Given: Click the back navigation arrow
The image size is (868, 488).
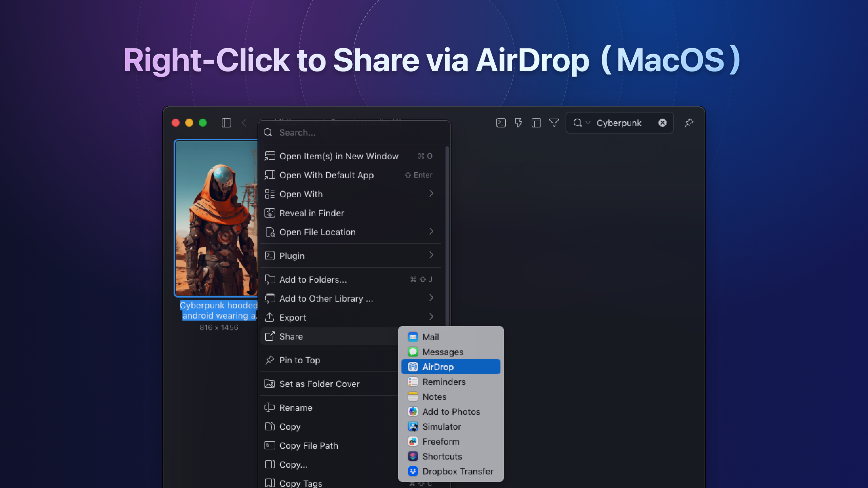Looking at the screenshot, I should click(244, 123).
